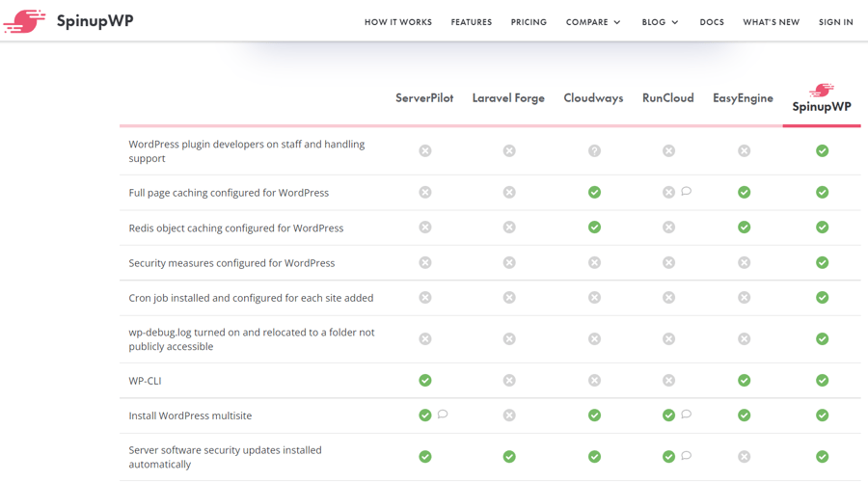Click Laravel Forge check icon in security updates row
868x482 pixels.
click(509, 457)
